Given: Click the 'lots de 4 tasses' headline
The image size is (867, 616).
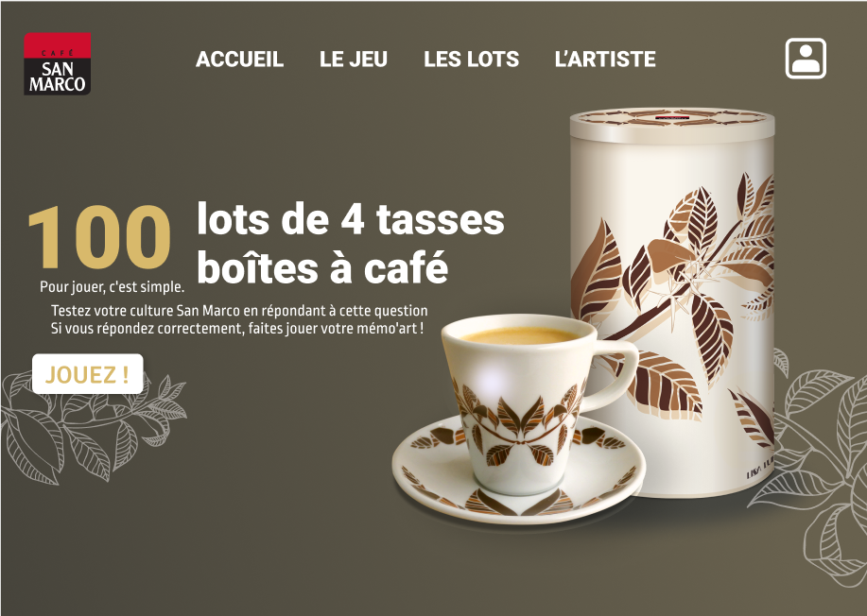Looking at the screenshot, I should (351, 219).
